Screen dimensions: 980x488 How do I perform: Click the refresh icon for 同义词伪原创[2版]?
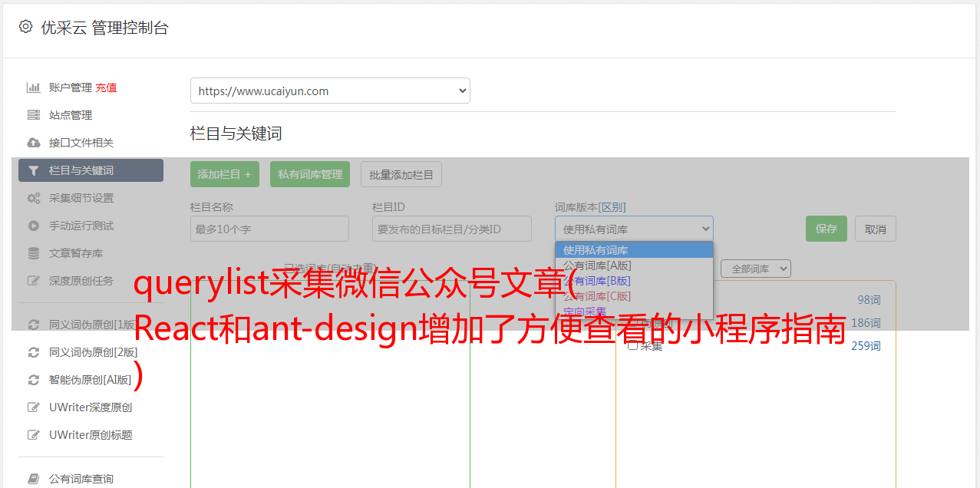pyautogui.click(x=34, y=352)
